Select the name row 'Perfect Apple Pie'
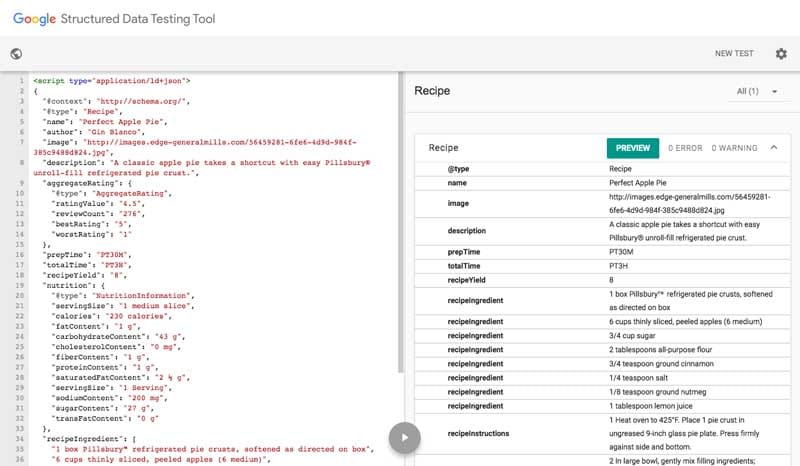The width and height of the screenshot is (800, 466). pyautogui.click(x=602, y=183)
